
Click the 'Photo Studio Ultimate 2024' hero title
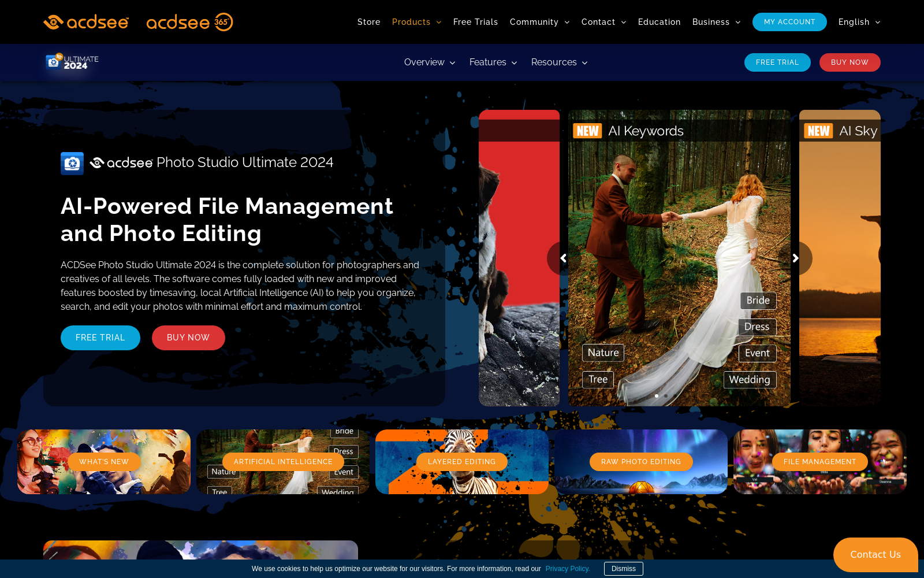(245, 162)
